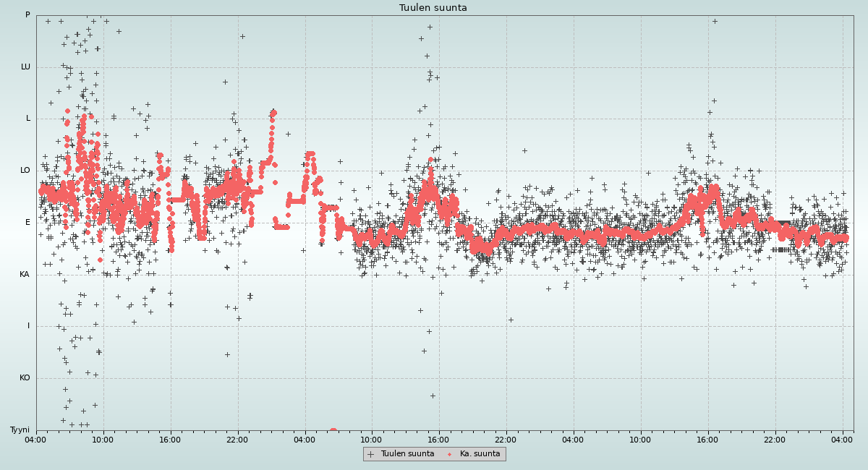This screenshot has height=470, width=868.
Task: Select the 'Tuulen suunta' legend entry text
Action: pos(407,454)
